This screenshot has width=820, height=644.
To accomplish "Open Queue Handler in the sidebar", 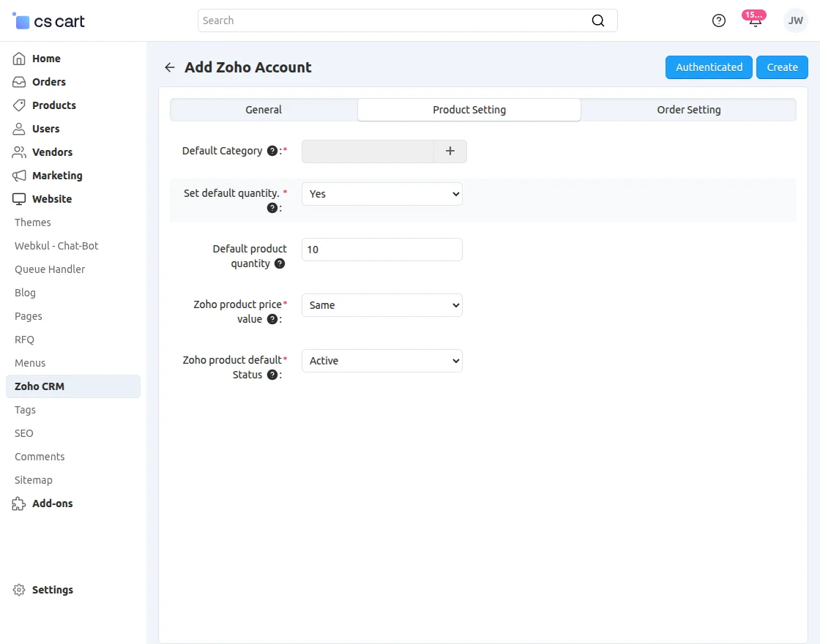I will click(x=50, y=269).
